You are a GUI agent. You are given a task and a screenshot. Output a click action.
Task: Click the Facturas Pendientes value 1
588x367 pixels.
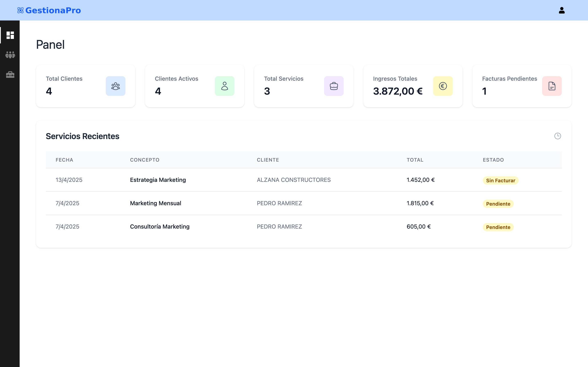(484, 91)
